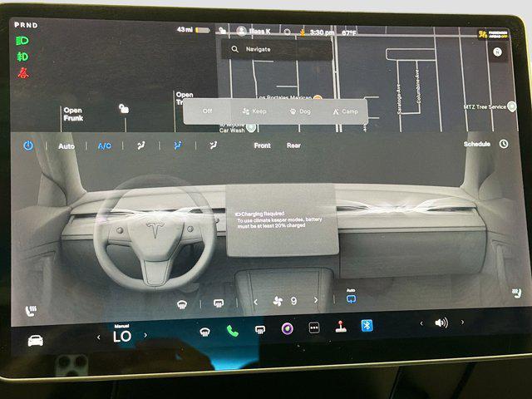This screenshot has width=532, height=399.
Task: Tap the fog light indicator icon
Action: (x=22, y=57)
